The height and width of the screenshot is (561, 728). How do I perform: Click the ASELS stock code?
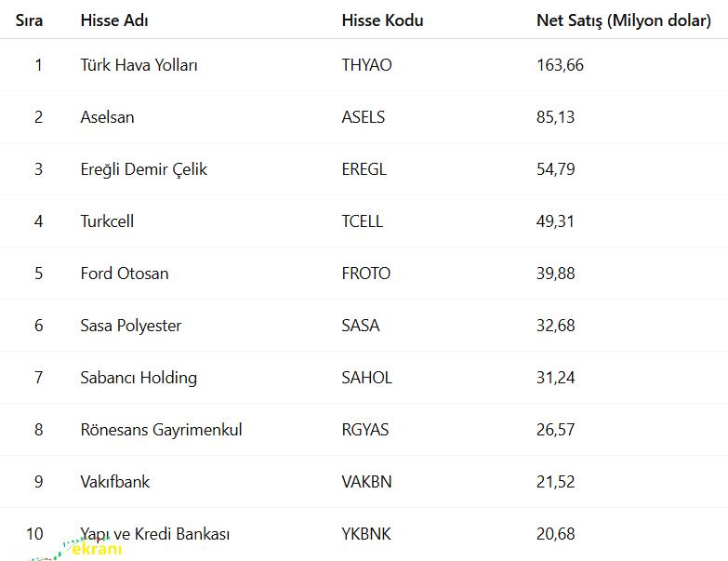[x=363, y=117]
